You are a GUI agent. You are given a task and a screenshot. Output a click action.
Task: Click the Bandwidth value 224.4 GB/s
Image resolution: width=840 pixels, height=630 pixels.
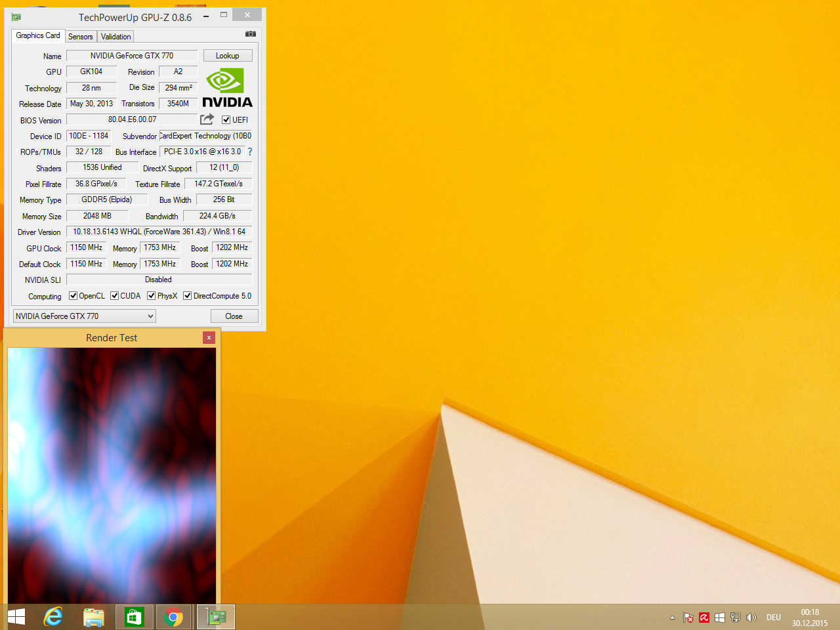click(x=217, y=216)
